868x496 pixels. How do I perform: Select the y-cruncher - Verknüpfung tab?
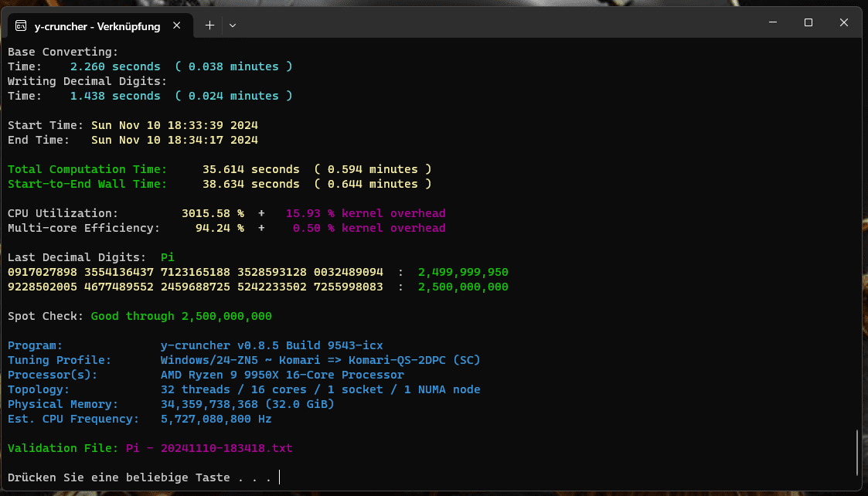click(x=100, y=26)
